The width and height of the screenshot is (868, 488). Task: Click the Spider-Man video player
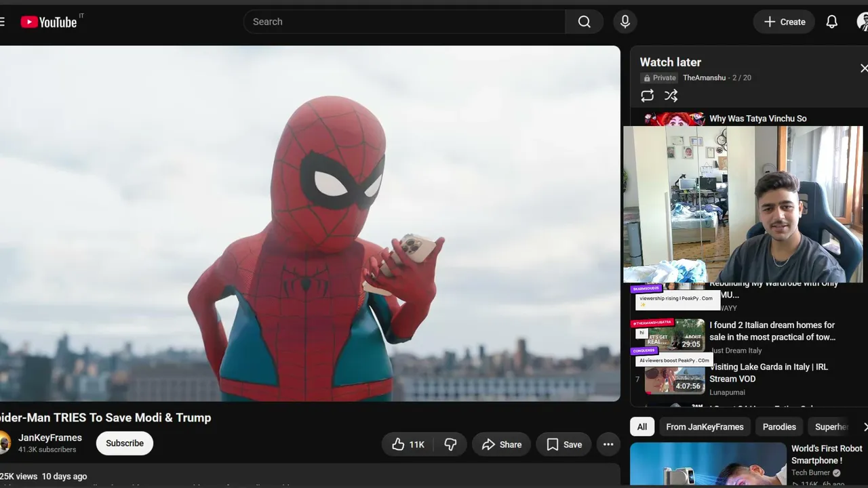click(x=310, y=224)
